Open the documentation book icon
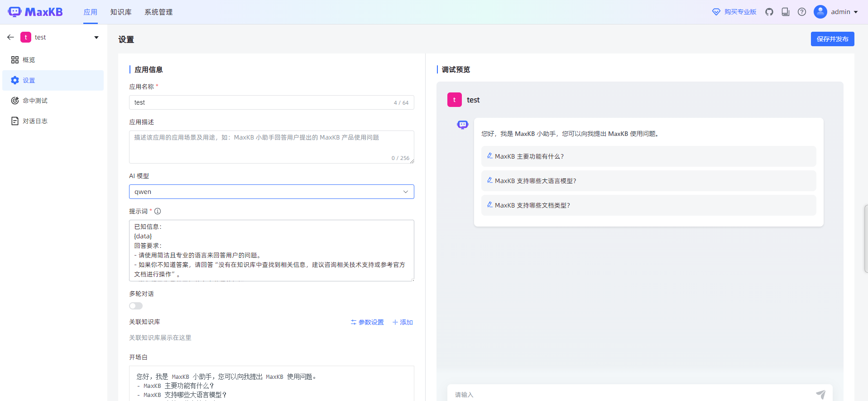The image size is (868, 401). [786, 12]
